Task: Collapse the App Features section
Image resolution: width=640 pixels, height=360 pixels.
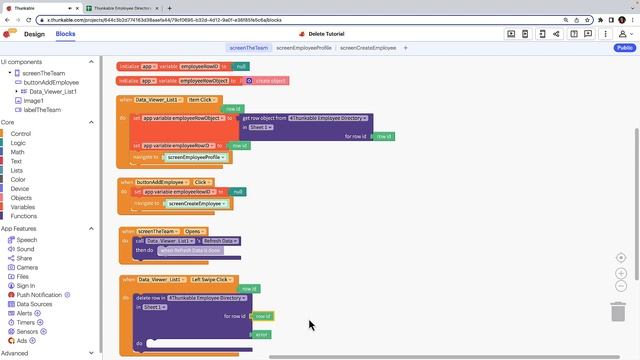Action: (x=91, y=229)
